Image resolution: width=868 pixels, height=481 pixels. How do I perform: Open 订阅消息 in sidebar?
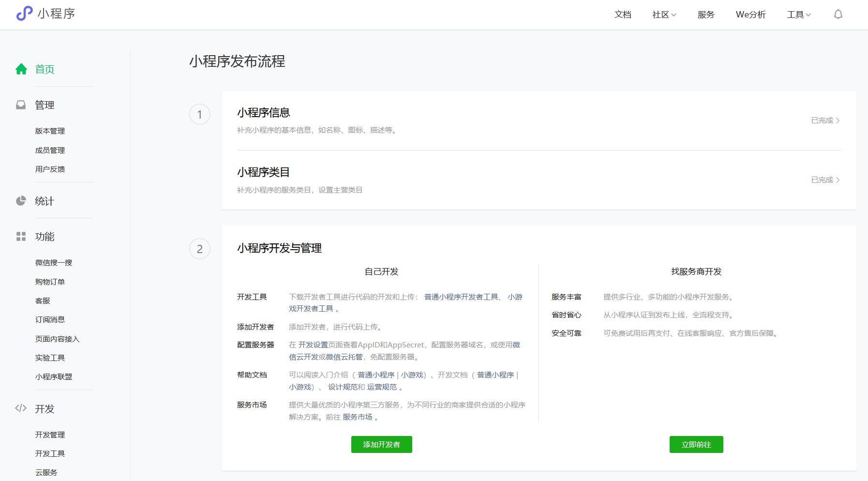click(x=50, y=319)
